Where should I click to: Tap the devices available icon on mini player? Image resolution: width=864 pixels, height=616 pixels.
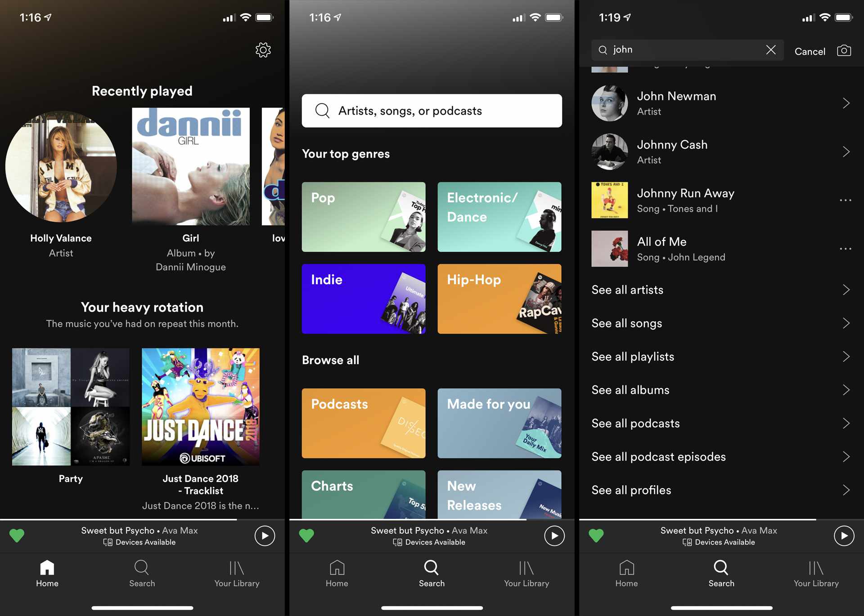(109, 542)
